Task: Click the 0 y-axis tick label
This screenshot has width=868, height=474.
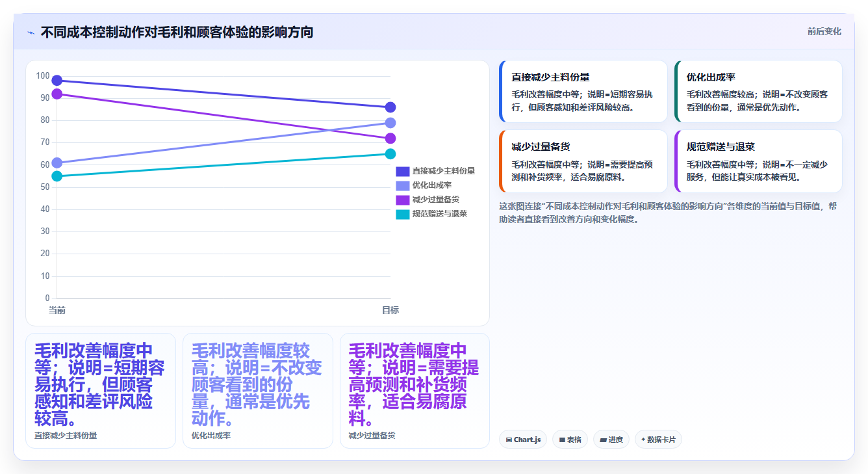Action: [47, 298]
